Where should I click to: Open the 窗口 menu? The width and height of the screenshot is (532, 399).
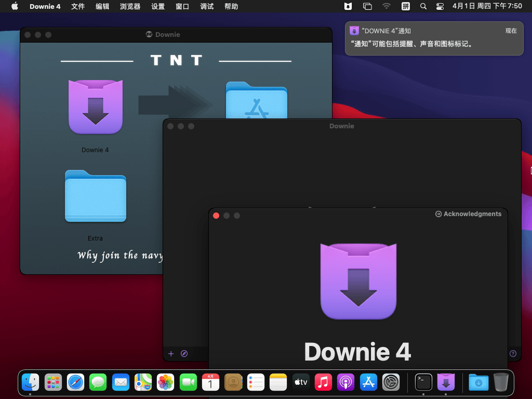[x=182, y=6]
